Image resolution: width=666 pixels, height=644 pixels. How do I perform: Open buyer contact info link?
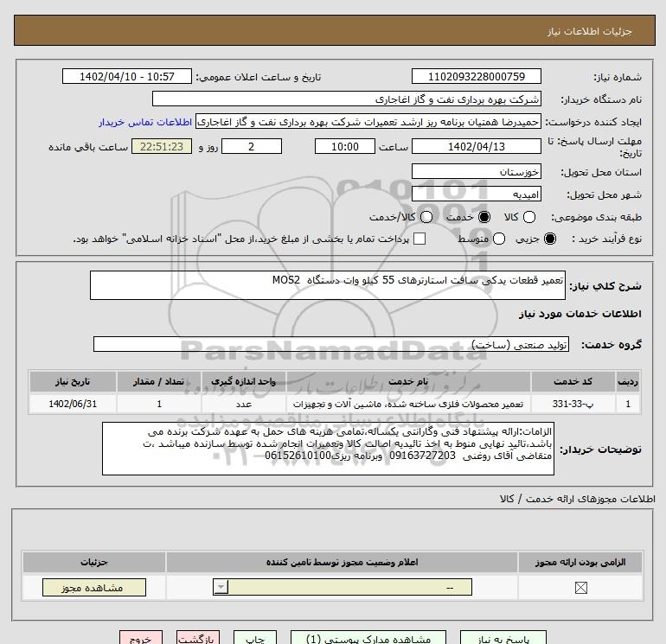145,122
